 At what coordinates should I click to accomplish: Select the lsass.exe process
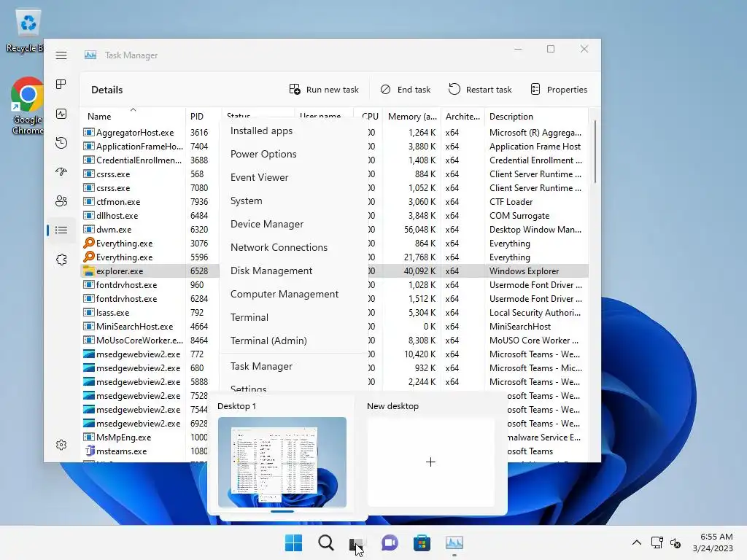[x=334, y=313]
